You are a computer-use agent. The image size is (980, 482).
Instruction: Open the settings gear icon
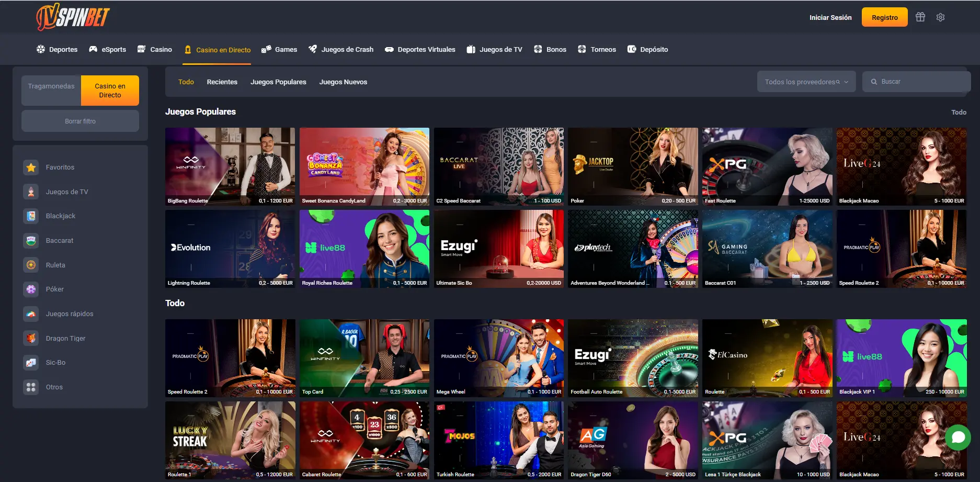click(x=940, y=17)
